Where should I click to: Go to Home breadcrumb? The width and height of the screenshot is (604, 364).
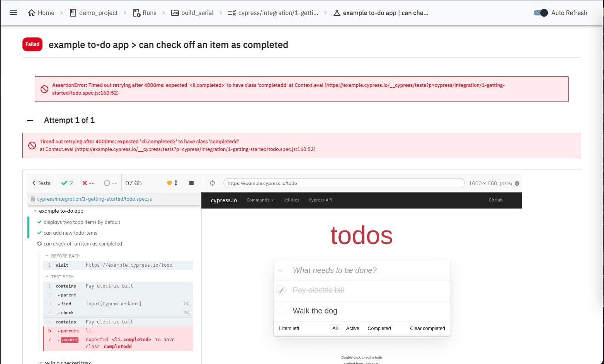tap(41, 13)
